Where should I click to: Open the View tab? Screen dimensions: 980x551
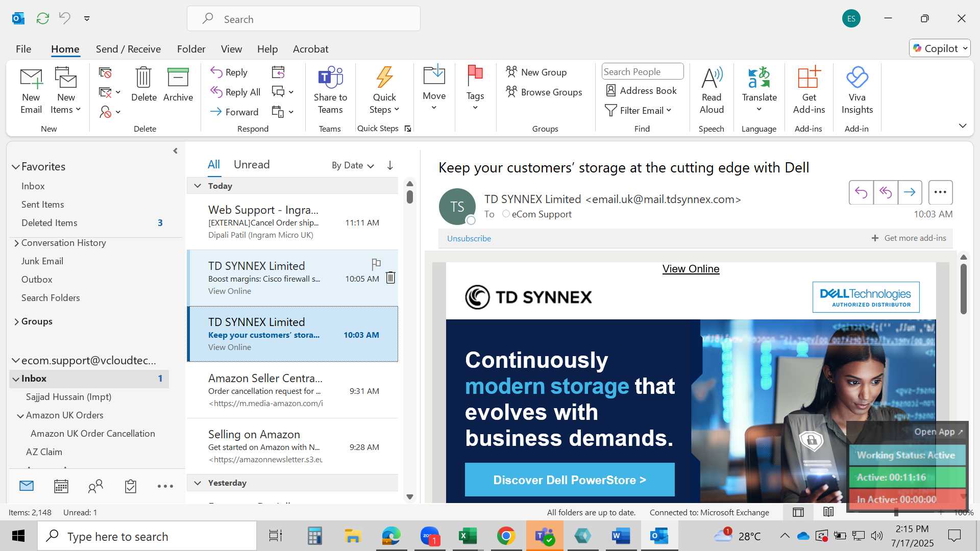pyautogui.click(x=231, y=49)
